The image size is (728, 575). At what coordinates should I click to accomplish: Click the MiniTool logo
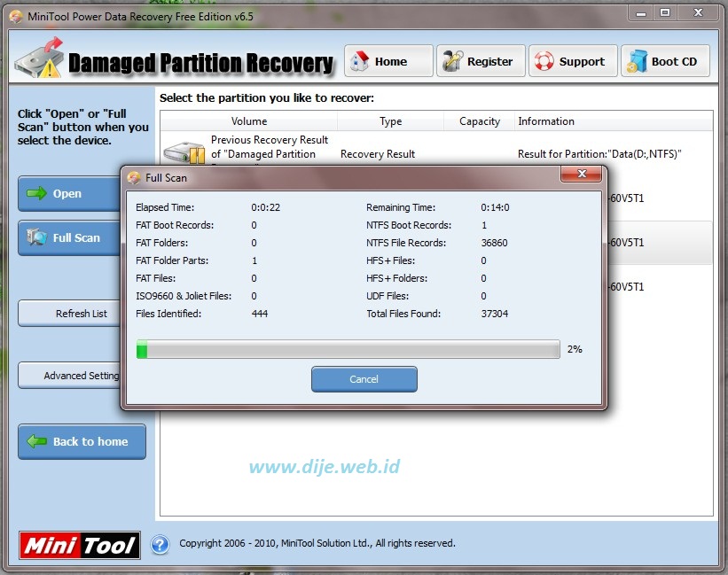80,545
